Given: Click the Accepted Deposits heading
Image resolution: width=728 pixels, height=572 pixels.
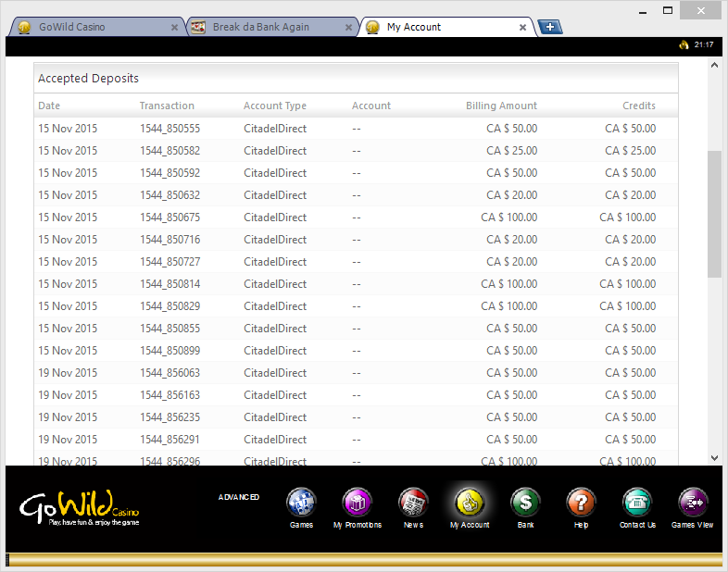Looking at the screenshot, I should (88, 79).
